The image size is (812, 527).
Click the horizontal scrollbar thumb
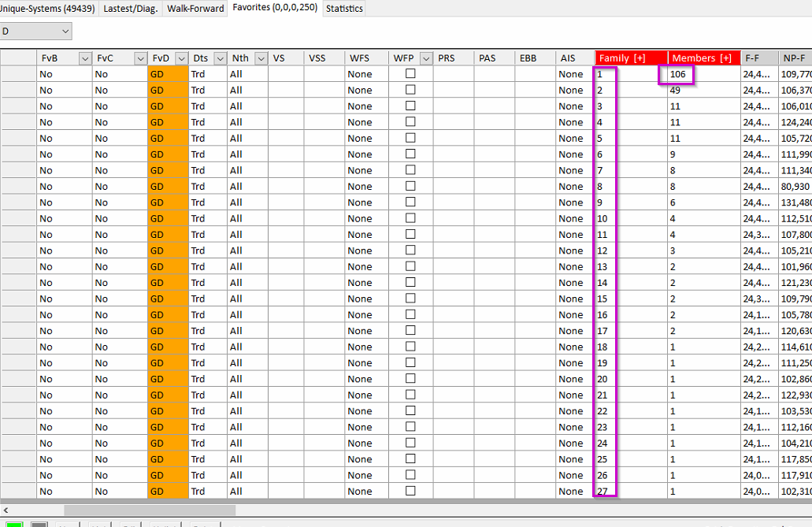point(150,510)
